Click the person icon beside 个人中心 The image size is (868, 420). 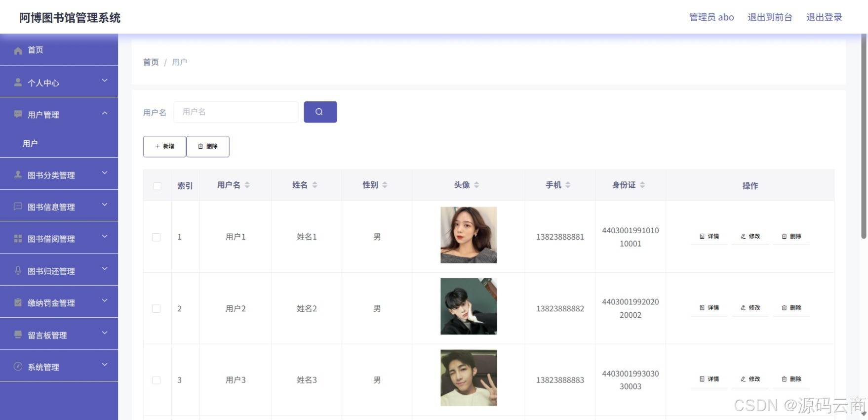pos(18,82)
